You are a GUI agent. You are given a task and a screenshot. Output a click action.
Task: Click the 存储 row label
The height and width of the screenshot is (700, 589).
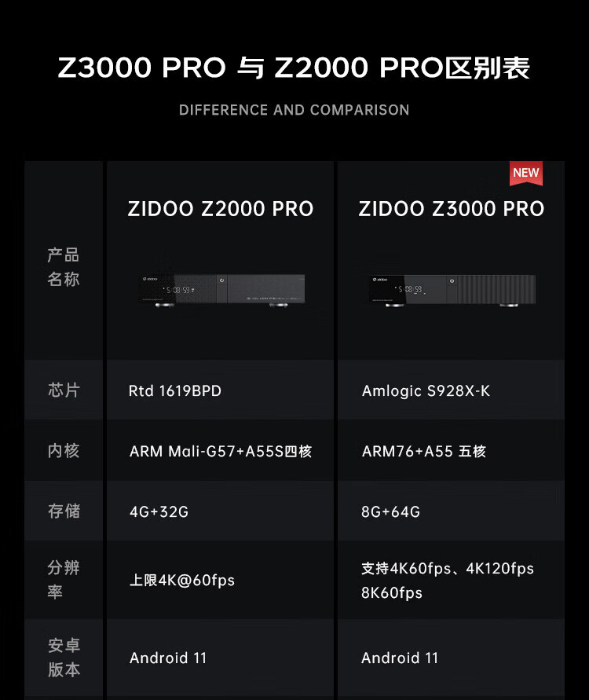click(x=63, y=511)
